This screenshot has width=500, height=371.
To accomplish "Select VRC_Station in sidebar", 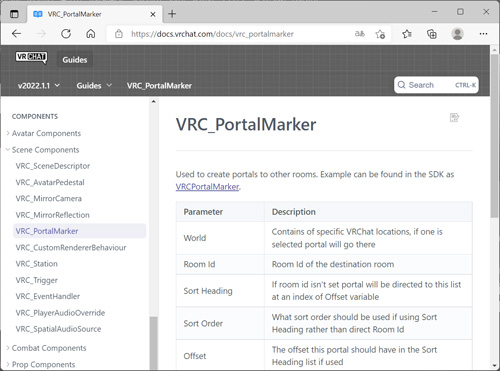I will [37, 264].
